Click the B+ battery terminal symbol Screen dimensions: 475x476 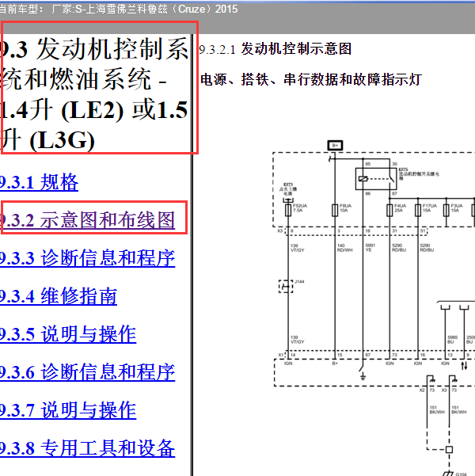point(335,146)
